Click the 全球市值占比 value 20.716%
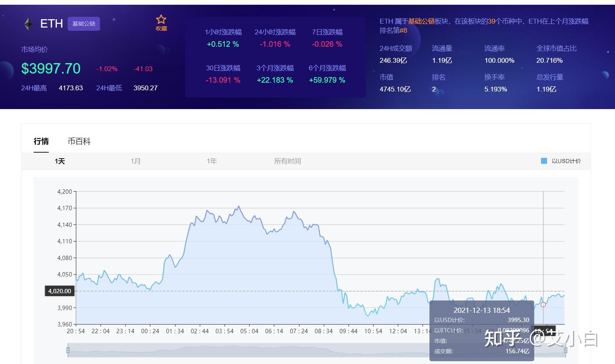Screen dimensions: 615x364 coord(549,61)
